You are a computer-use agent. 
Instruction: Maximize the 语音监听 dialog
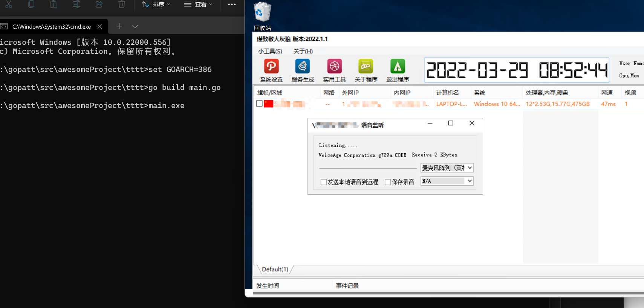451,123
